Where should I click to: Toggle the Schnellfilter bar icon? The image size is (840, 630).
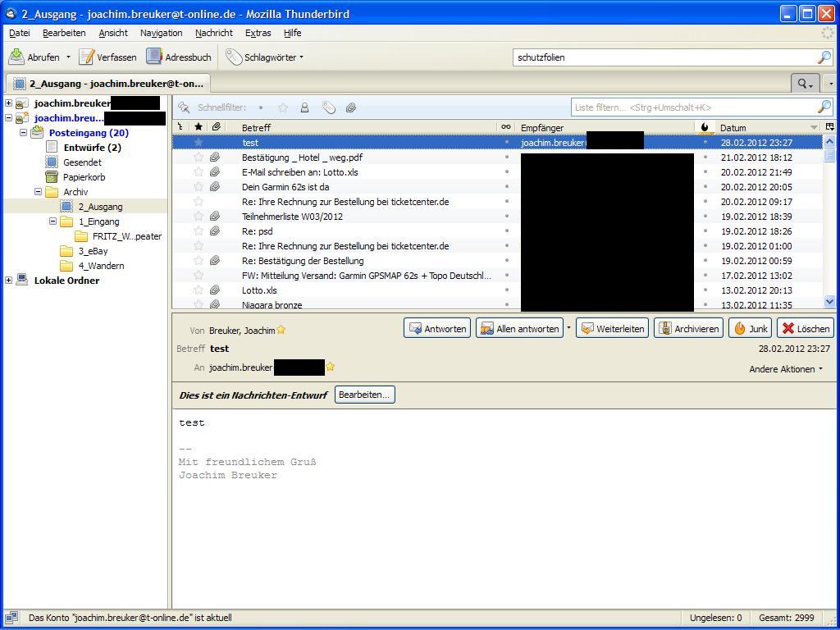tap(185, 107)
